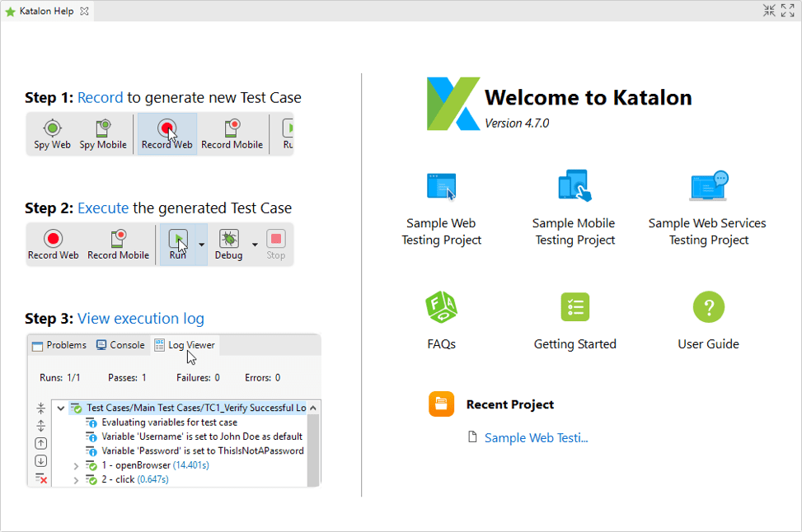The image size is (802, 532).
Task: Open the dropdown arrow next to Debug
Action: pos(255,245)
